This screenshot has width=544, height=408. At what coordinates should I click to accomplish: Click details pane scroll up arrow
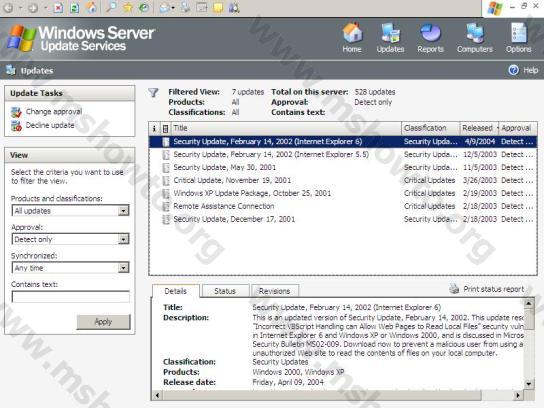528,304
